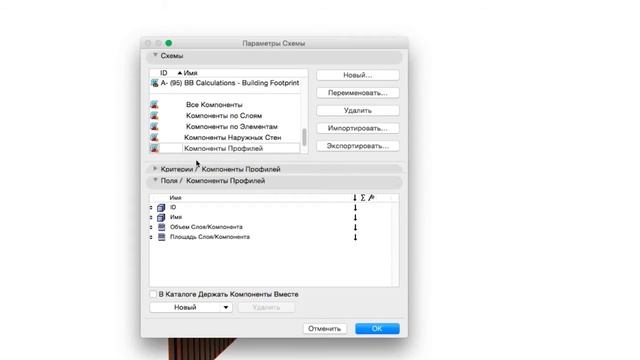This screenshot has height=360, width=640.
Task: Click Имя column header in fields list
Action: [176, 198]
